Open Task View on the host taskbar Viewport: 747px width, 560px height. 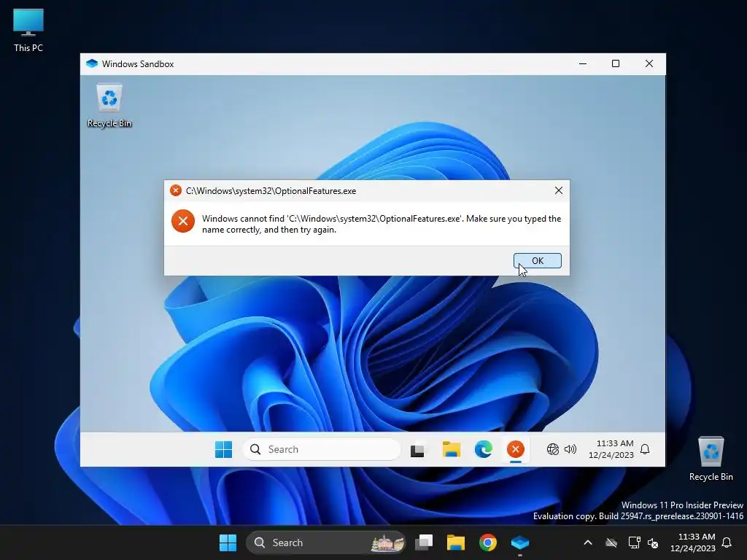tap(424, 542)
